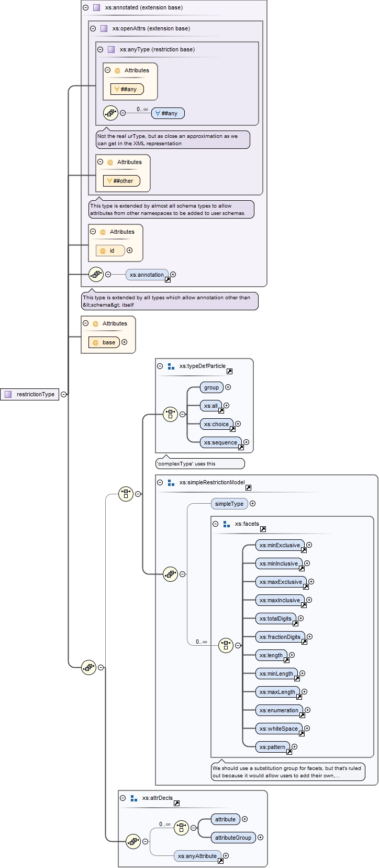Click the sequence compositor icon before xs:annotation
This screenshot has width=379, height=868.
pyautogui.click(x=96, y=274)
